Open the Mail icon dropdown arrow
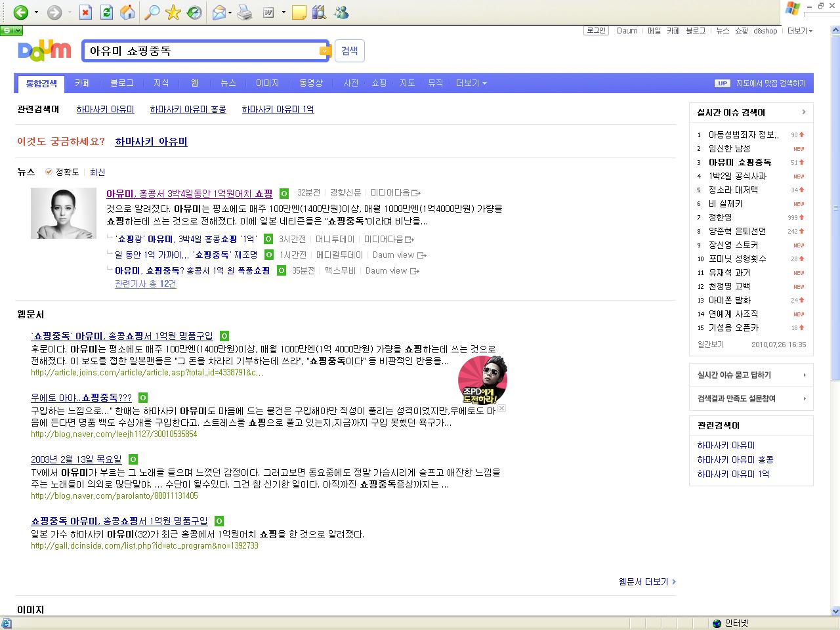Viewport: 840px width, 630px height. coord(230,12)
